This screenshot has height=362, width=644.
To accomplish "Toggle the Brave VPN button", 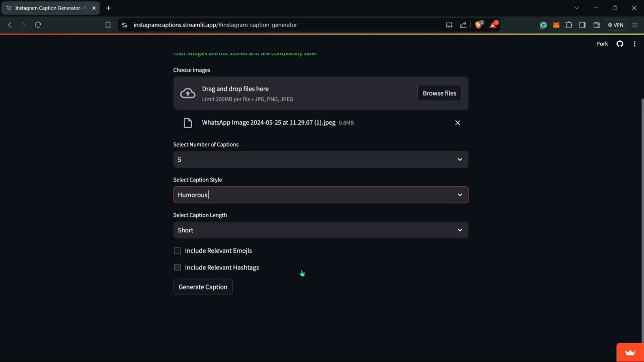I will coord(615,25).
